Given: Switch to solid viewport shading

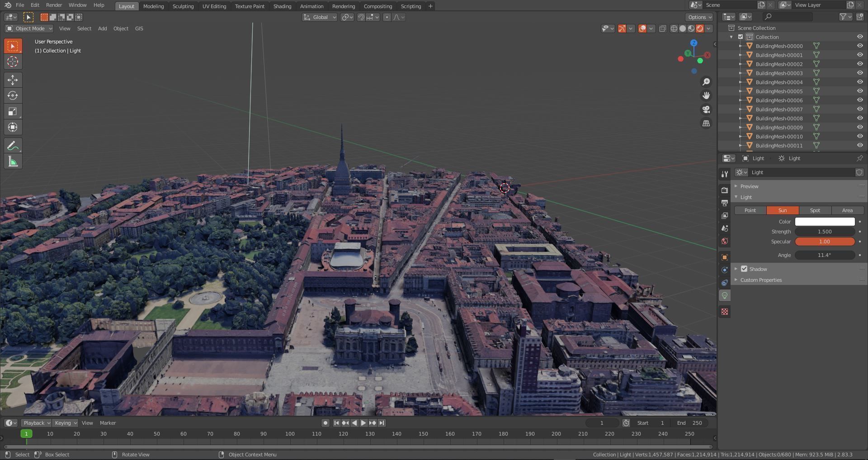Looking at the screenshot, I should point(683,28).
